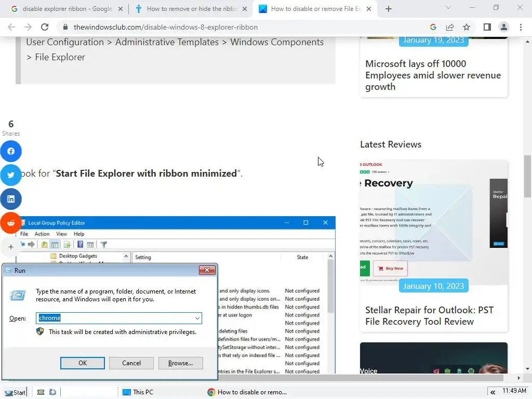Image resolution: width=532 pixels, height=399 pixels.
Task: Go back to previous page in Chrome
Action: click(x=11, y=27)
